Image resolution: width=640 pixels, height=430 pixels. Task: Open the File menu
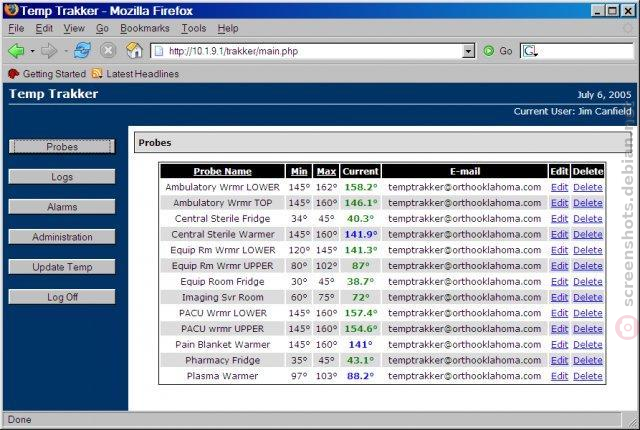coord(16,28)
